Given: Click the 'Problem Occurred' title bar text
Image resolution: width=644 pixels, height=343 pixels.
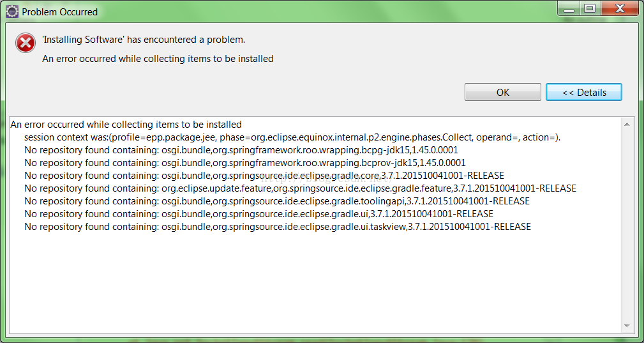Looking at the screenshot, I should (60, 11).
